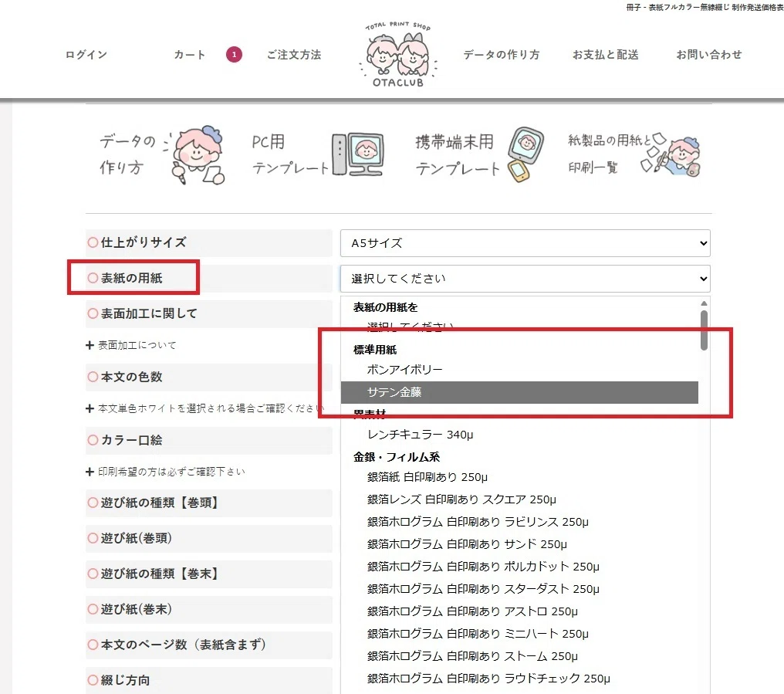Select レンチキュラー 340μ option
Image resolution: width=784 pixels, height=694 pixels.
[519, 435]
